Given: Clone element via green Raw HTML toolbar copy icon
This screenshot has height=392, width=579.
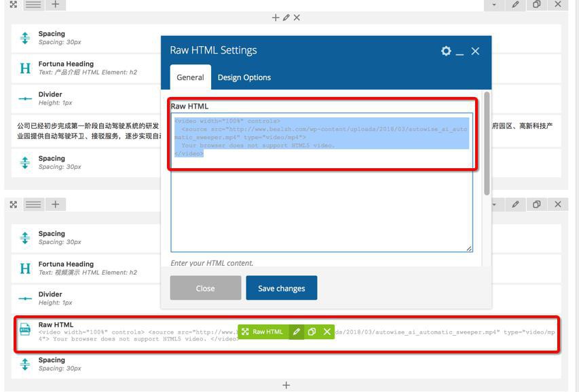Looking at the screenshot, I should point(312,332).
